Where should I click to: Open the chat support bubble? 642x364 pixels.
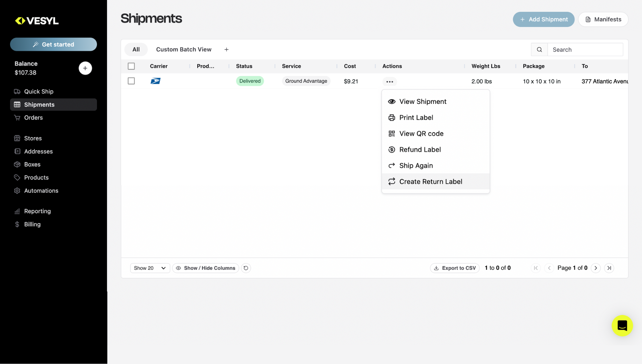pos(622,326)
